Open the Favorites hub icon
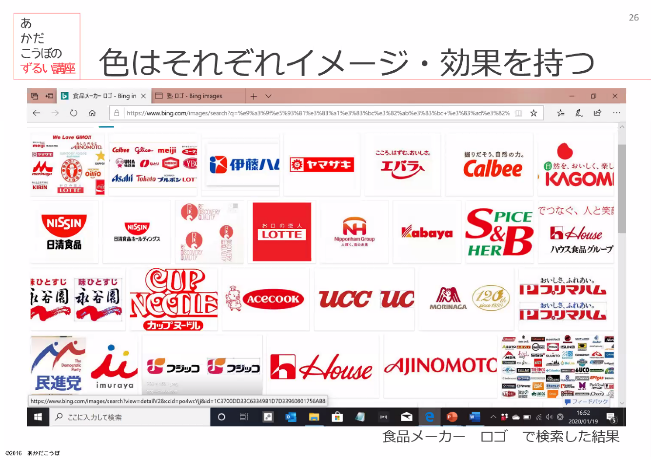The height and width of the screenshot is (460, 651). pyautogui.click(x=560, y=113)
